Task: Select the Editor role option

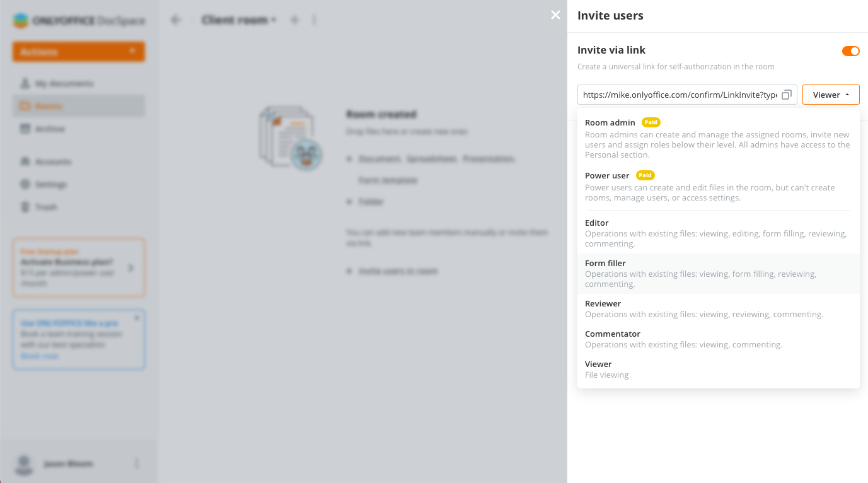Action: point(718,233)
